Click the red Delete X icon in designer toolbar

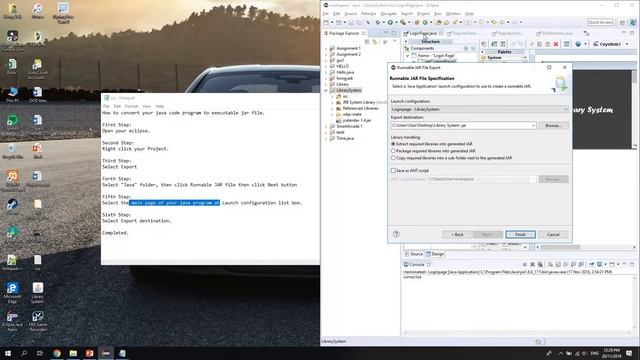tap(556, 44)
